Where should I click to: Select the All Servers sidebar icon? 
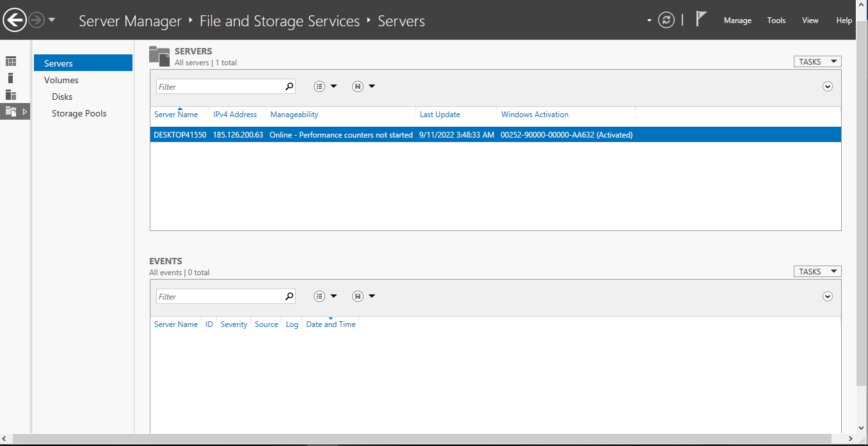pos(11,95)
